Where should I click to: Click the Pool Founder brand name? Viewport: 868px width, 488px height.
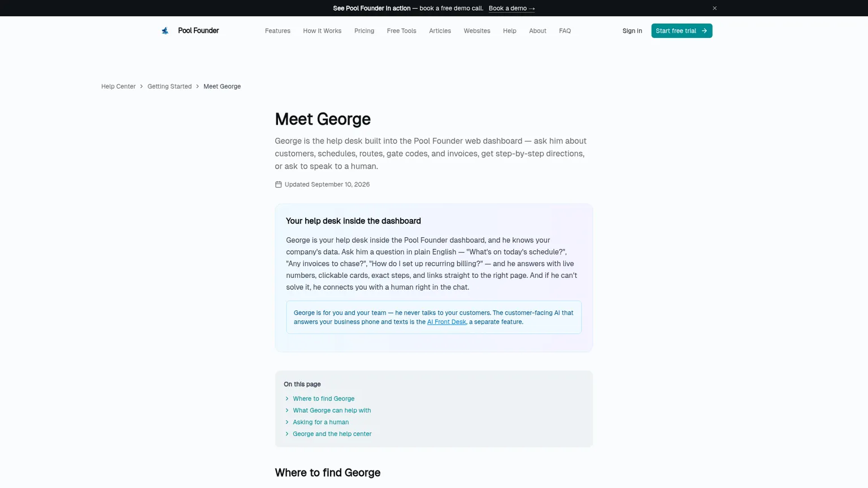click(x=198, y=30)
